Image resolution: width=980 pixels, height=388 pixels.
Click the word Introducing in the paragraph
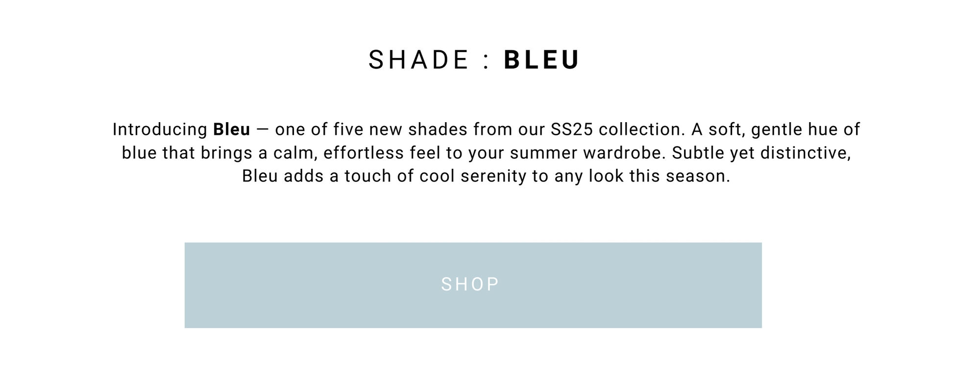point(160,129)
